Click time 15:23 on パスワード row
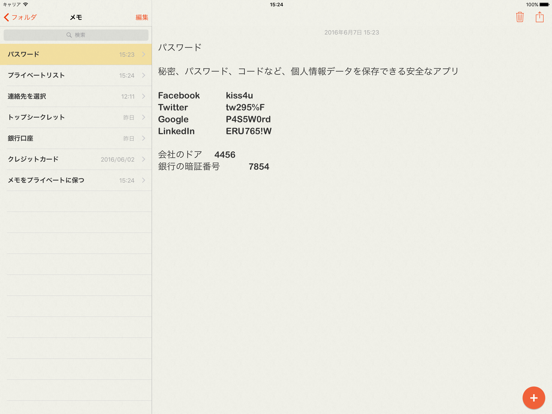 coord(127,55)
